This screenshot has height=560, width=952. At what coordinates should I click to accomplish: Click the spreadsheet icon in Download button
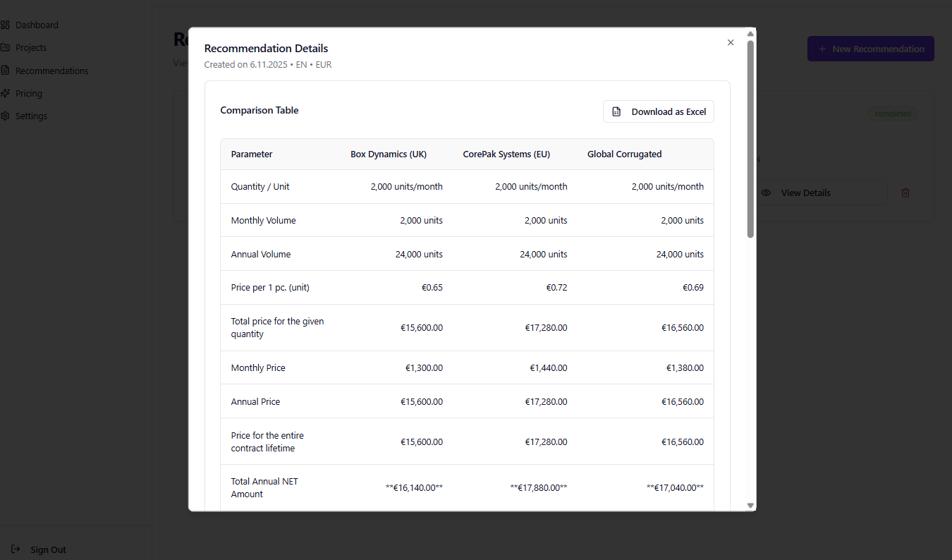(x=616, y=111)
